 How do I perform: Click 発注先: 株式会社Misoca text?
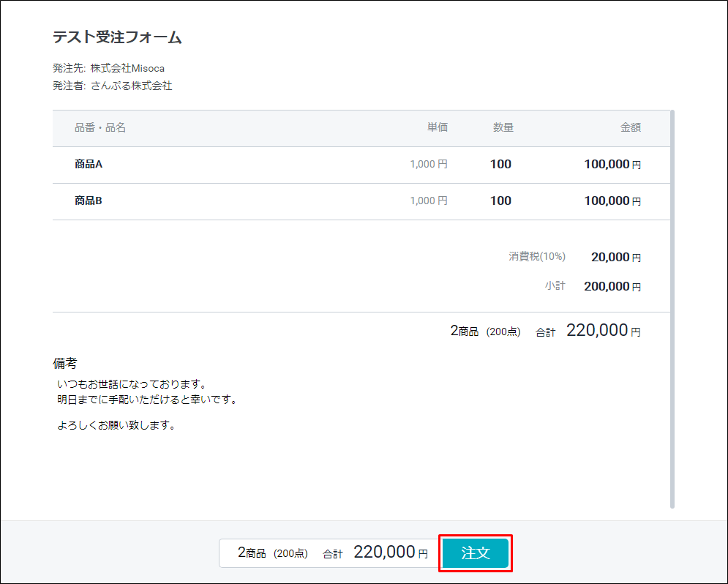tap(108, 68)
